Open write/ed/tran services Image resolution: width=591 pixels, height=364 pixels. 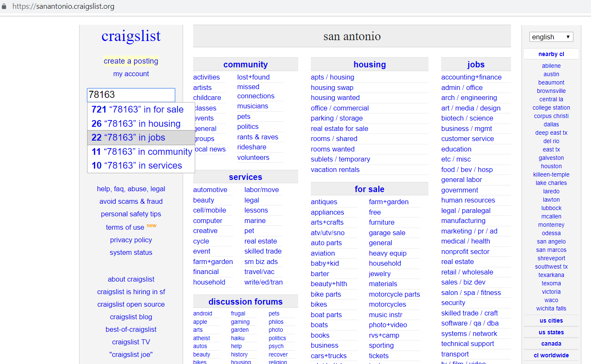click(263, 282)
